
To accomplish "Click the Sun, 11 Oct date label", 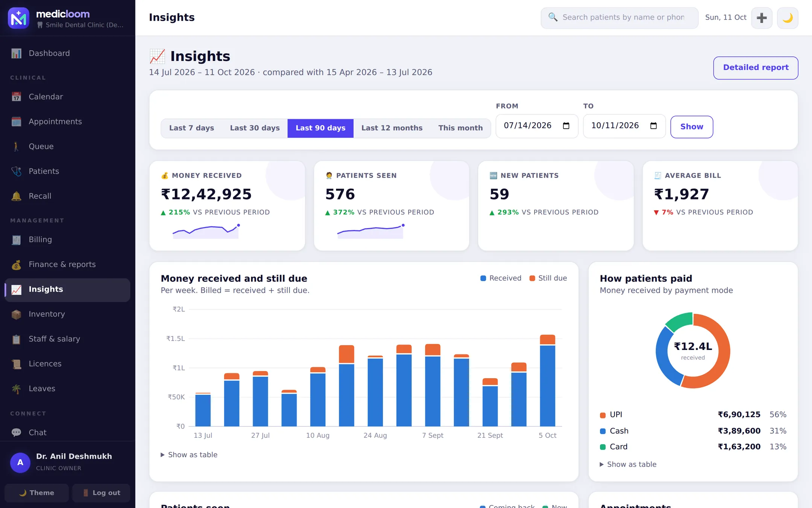I will point(726,17).
